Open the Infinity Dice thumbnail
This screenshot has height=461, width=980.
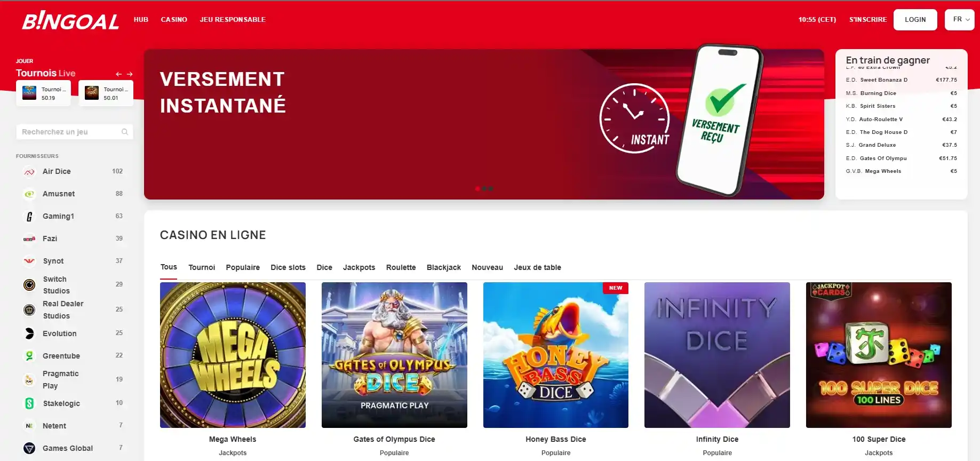(717, 355)
